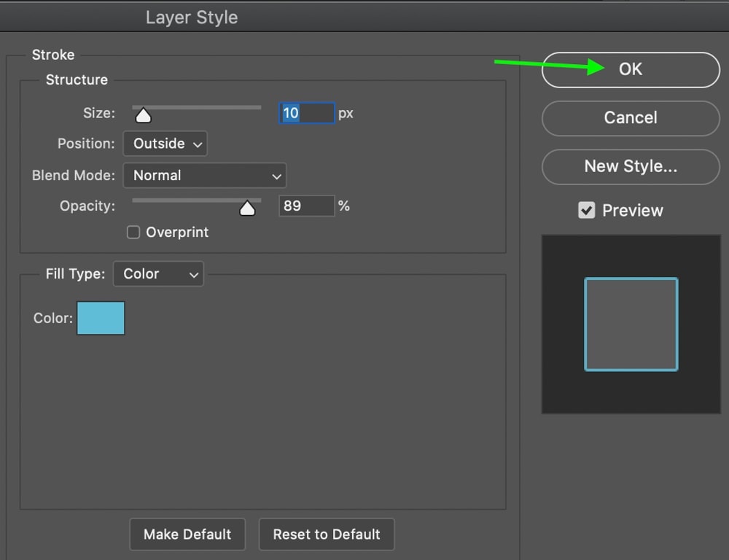Click the Opacity percent input field

click(x=306, y=206)
